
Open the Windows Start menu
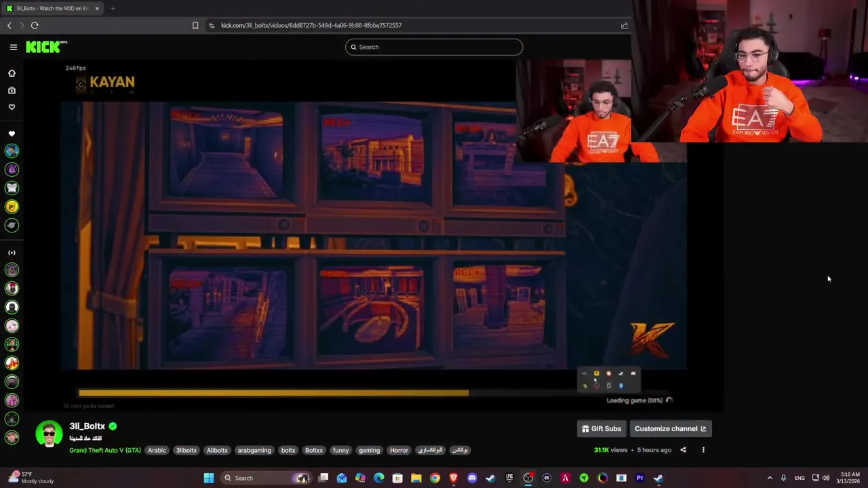209,478
